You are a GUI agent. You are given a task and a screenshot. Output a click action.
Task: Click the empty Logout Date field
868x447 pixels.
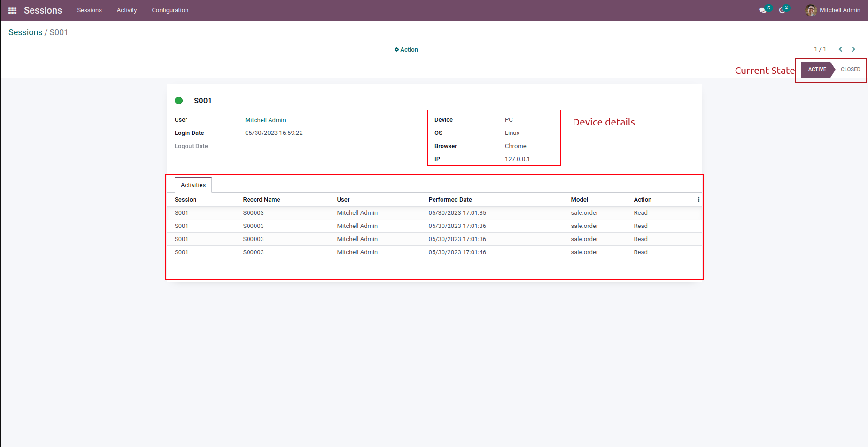pyautogui.click(x=329, y=147)
